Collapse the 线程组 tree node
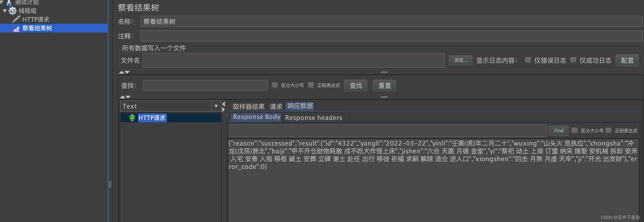Screen dimensions: 644x222 [x=4, y=11]
